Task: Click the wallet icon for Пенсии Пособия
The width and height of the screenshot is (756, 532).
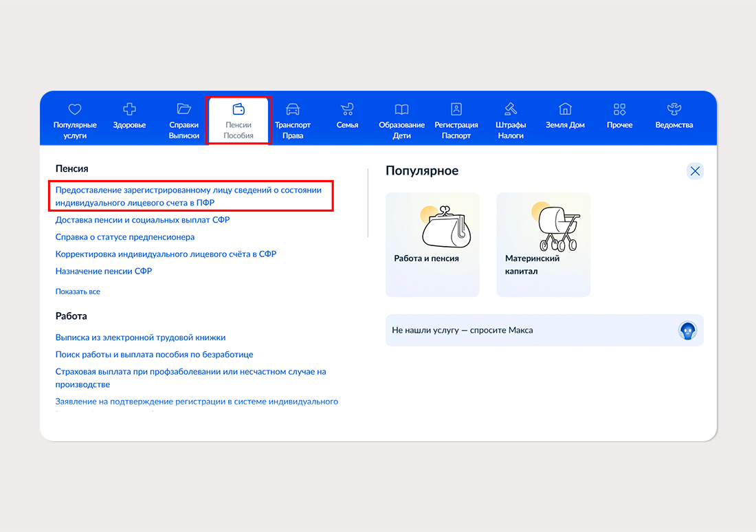Action: coord(238,109)
